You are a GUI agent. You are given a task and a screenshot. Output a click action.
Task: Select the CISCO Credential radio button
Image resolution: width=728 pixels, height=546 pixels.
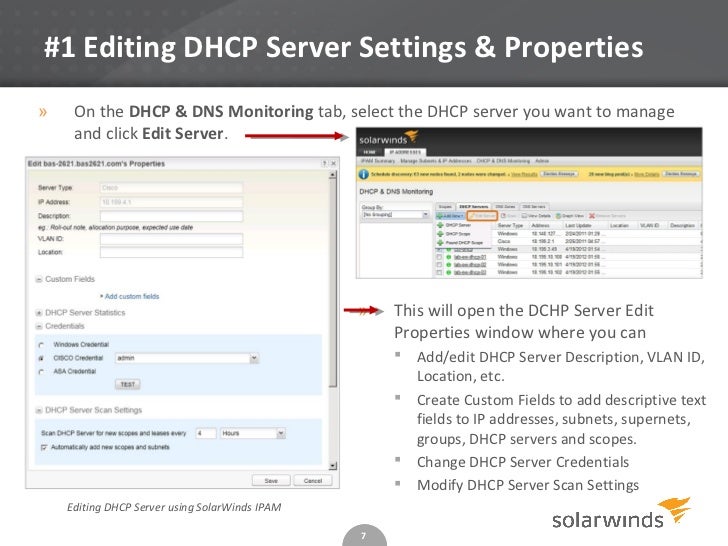(41, 358)
